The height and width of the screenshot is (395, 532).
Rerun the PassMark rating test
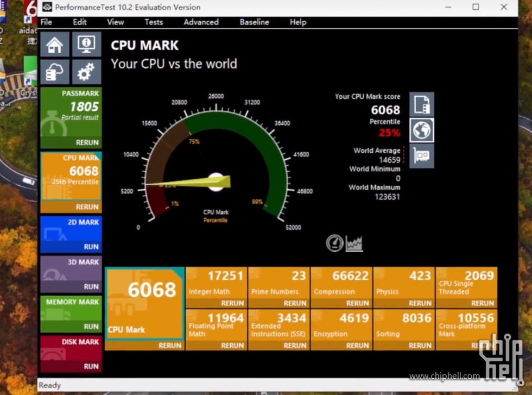pos(87,143)
